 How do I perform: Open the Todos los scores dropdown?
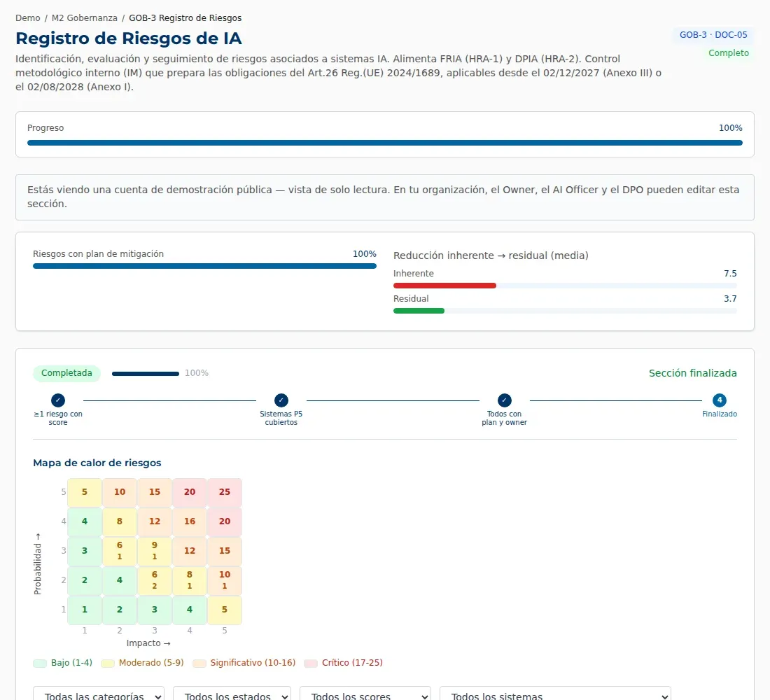click(365, 694)
